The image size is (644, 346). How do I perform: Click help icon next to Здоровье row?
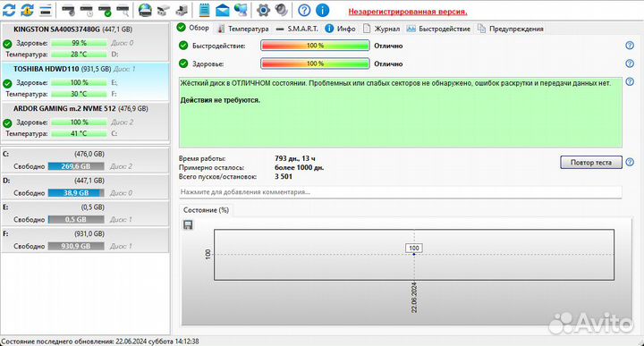(630, 63)
